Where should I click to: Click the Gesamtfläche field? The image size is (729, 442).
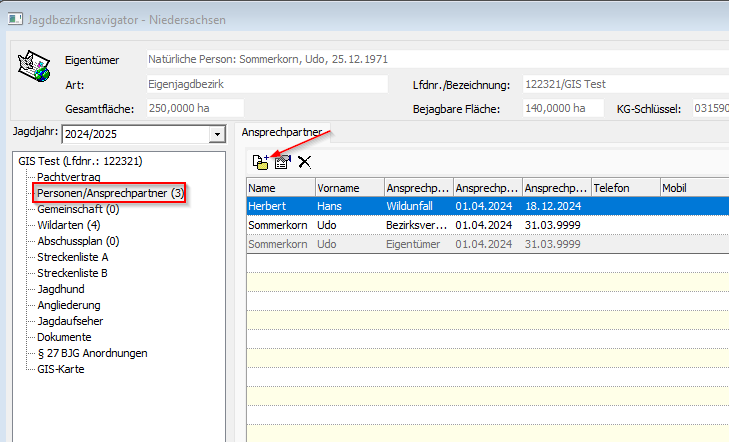(195, 108)
